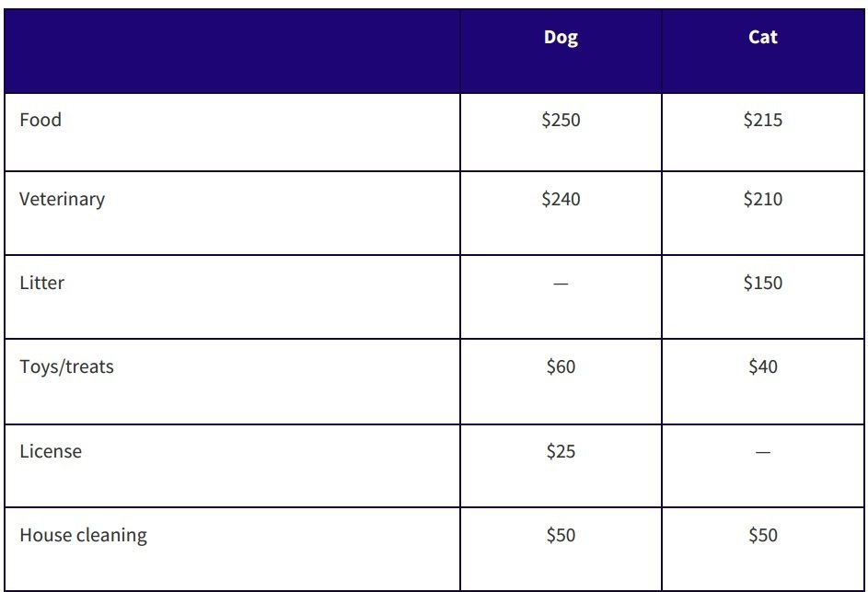Select the $60 dog toys/treats value

point(561,366)
